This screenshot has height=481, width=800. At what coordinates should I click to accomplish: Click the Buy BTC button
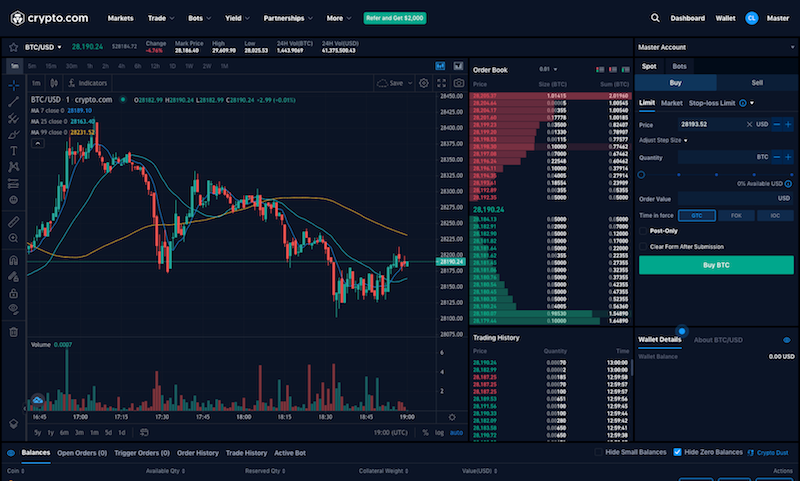(x=716, y=265)
